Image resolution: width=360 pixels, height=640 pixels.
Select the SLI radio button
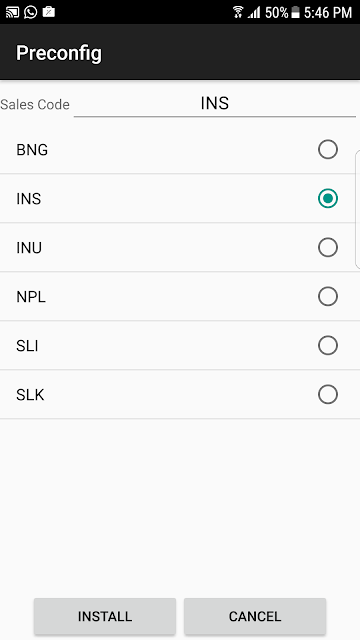[x=328, y=345]
